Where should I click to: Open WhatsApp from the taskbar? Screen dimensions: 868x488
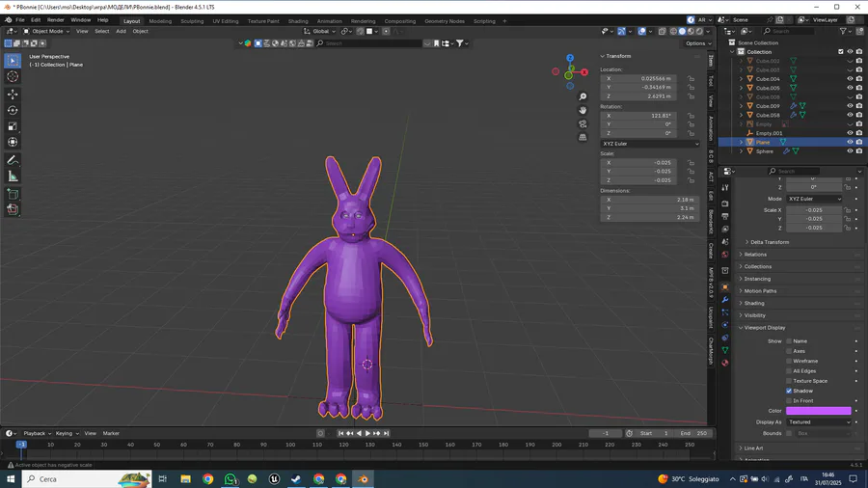click(x=230, y=479)
